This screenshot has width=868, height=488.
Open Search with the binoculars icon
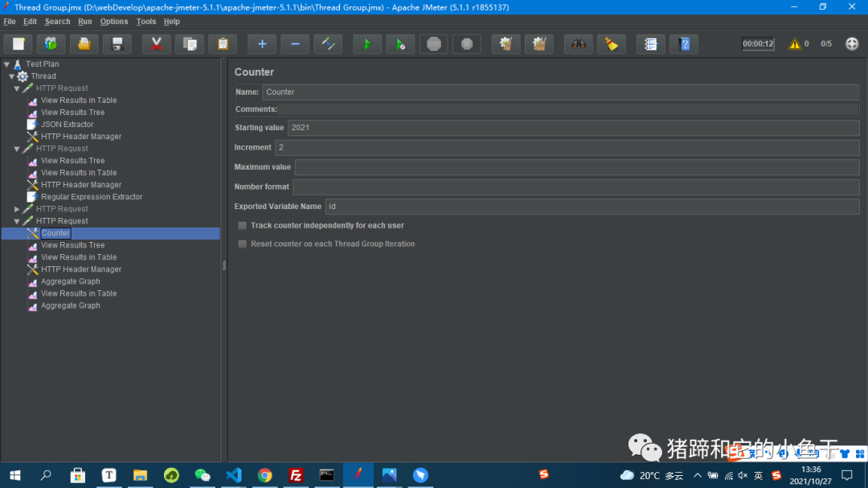point(579,43)
